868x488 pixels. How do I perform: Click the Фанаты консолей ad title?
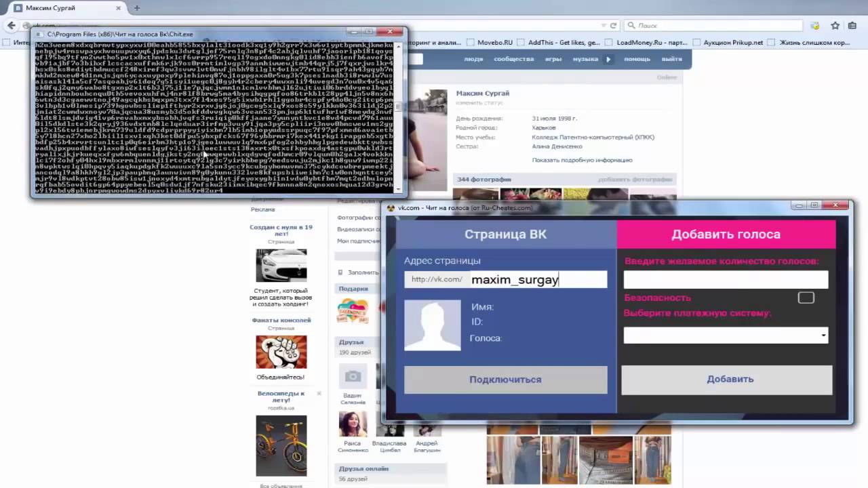[281, 320]
